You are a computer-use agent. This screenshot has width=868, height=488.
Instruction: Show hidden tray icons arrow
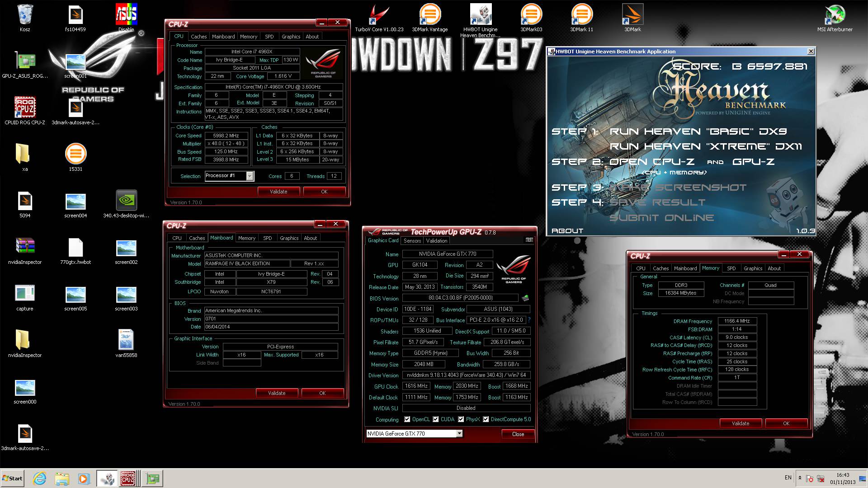tap(800, 478)
